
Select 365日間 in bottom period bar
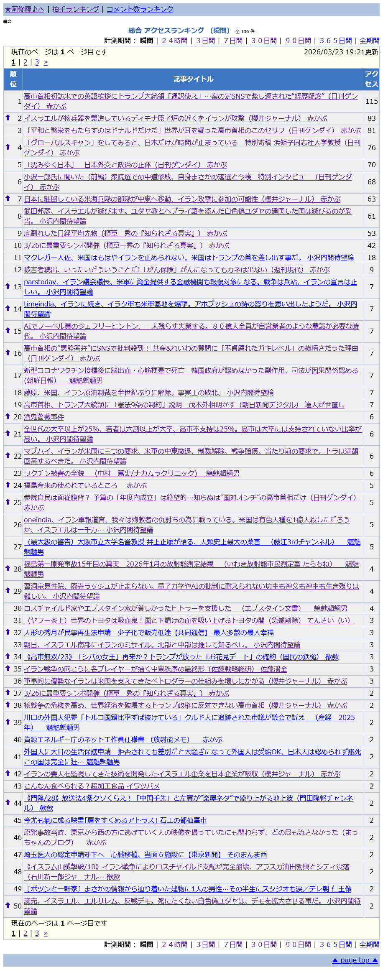pyautogui.click(x=335, y=944)
